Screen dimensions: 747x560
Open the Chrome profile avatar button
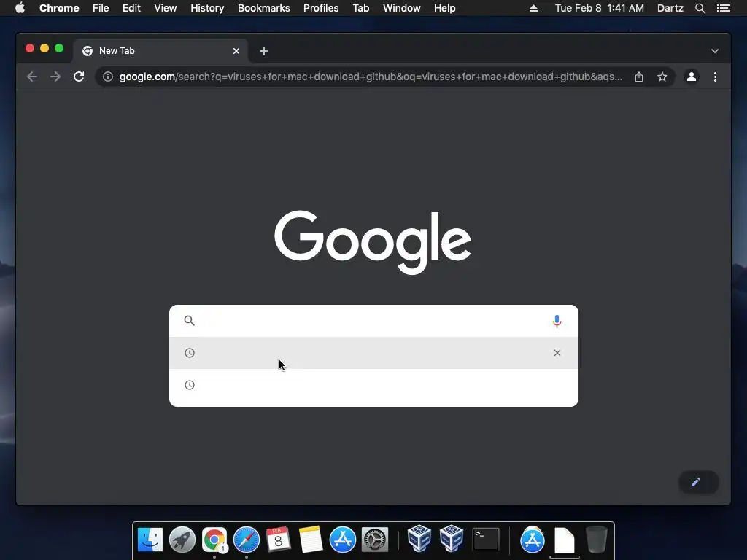[x=692, y=77]
